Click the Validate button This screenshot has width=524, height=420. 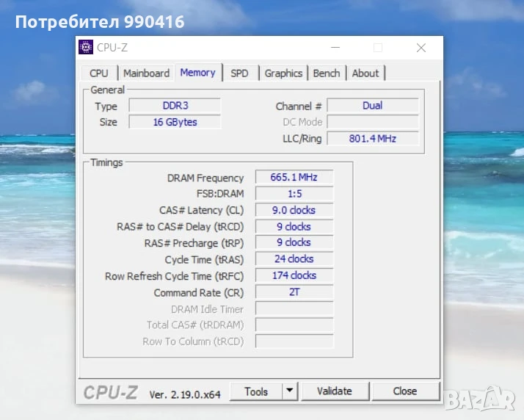point(335,391)
